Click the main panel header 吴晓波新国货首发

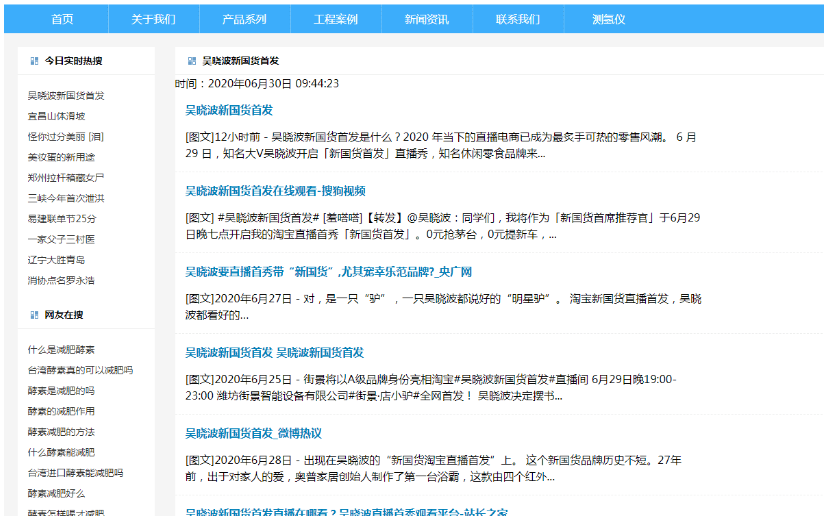pyautogui.click(x=240, y=61)
